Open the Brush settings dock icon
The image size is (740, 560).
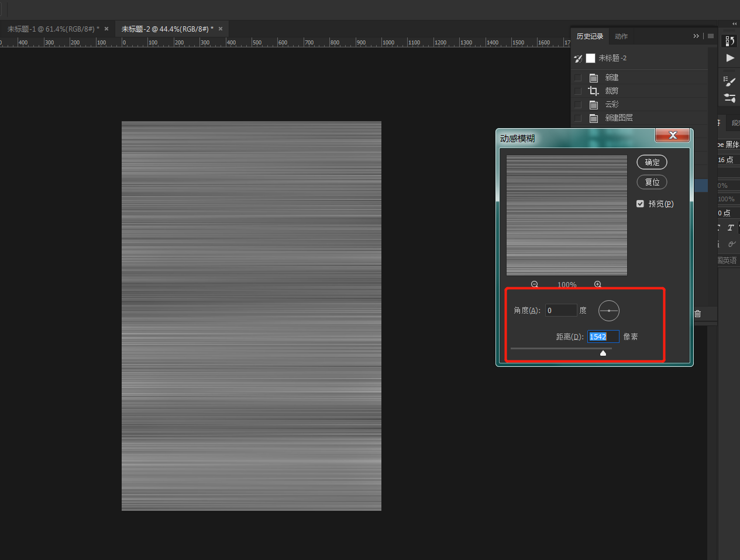click(x=729, y=98)
